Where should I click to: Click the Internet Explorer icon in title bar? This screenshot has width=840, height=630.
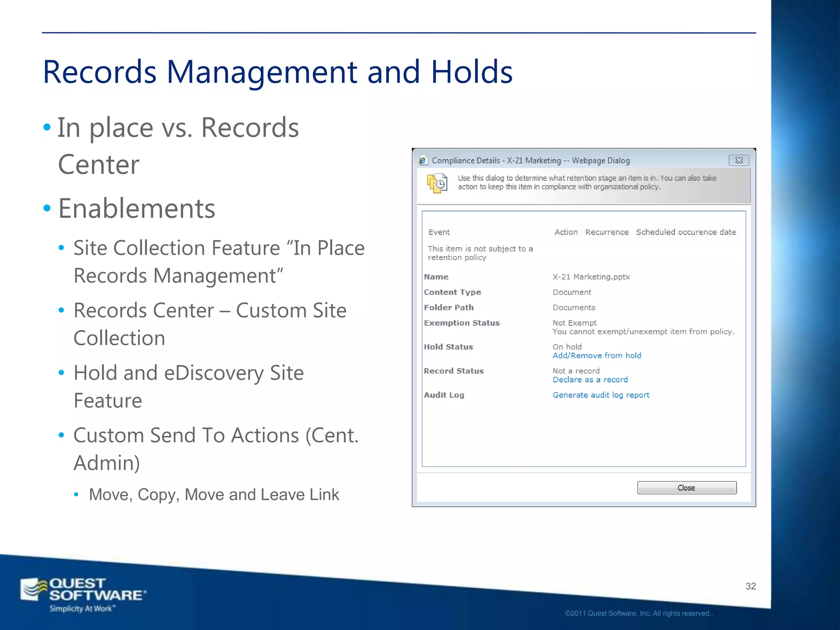(423, 161)
